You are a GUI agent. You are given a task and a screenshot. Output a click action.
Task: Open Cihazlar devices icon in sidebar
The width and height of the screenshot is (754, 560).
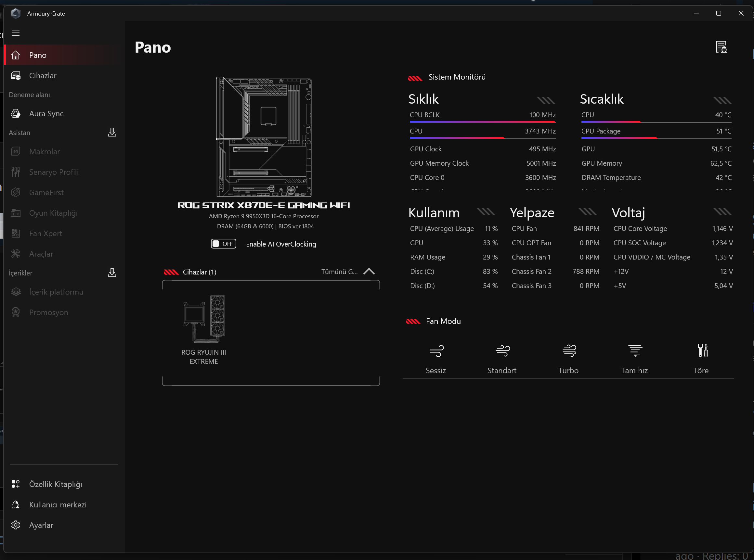point(16,76)
